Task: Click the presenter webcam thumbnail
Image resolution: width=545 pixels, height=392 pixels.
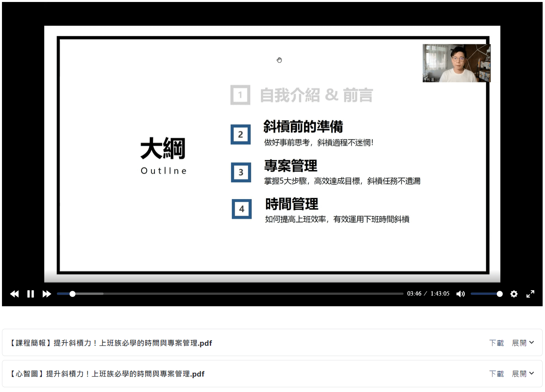Action: coord(456,63)
